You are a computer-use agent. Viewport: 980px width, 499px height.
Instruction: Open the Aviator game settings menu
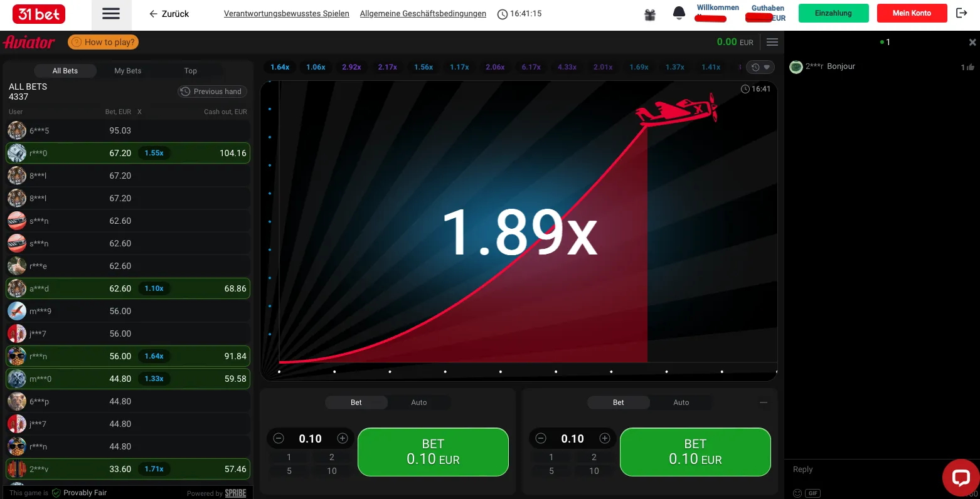pyautogui.click(x=772, y=42)
